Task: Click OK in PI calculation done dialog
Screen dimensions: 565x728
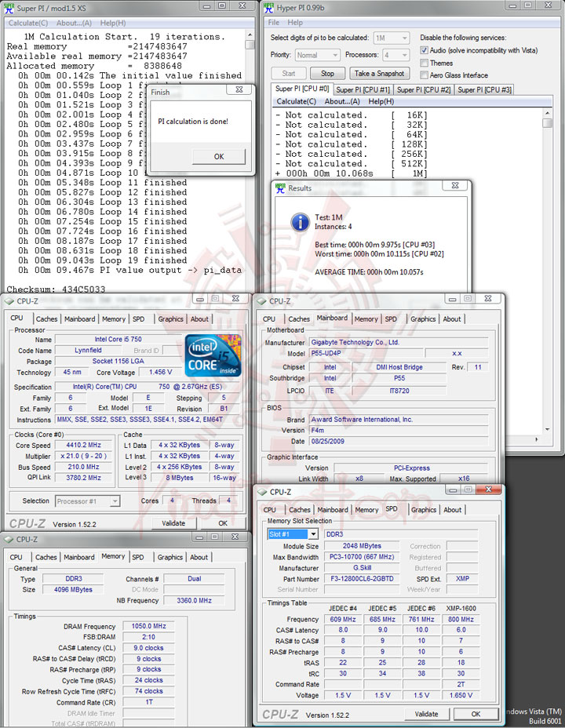Action: tap(219, 156)
